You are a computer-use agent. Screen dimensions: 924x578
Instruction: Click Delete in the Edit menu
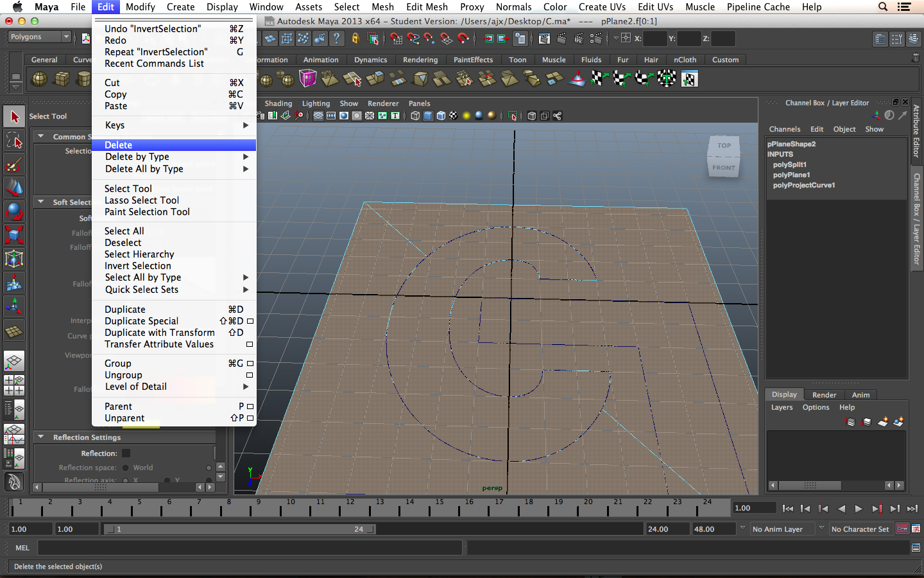(119, 145)
